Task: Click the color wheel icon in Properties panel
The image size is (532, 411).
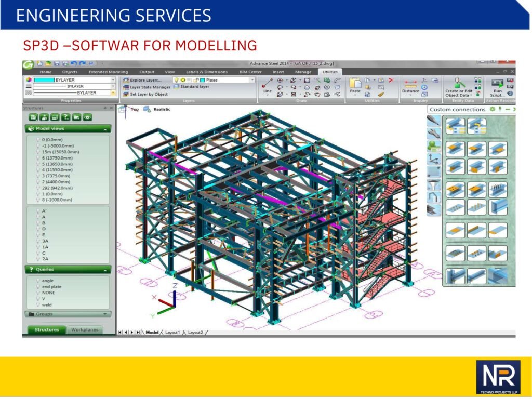Action: click(x=29, y=79)
